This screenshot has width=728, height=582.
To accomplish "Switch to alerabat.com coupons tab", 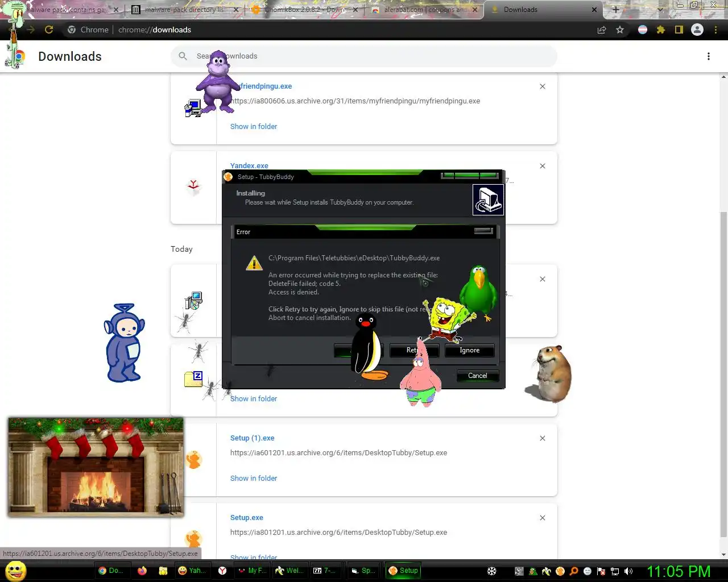I will (x=424, y=10).
